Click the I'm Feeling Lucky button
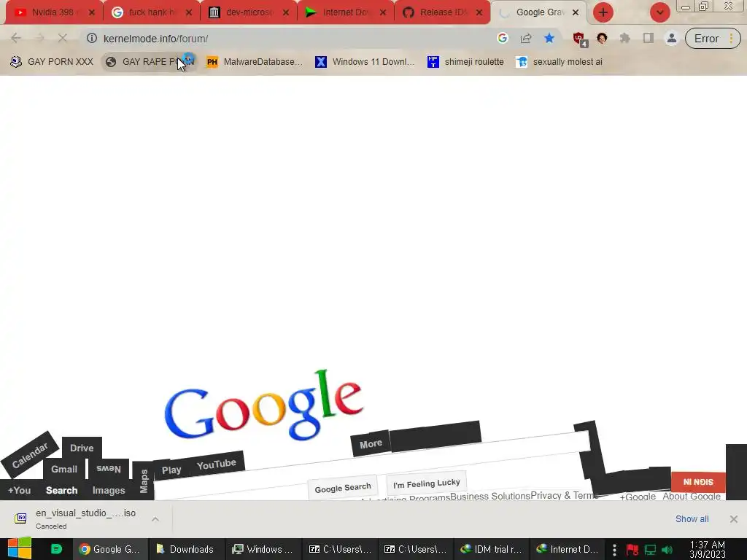This screenshot has width=747, height=560. click(x=426, y=483)
